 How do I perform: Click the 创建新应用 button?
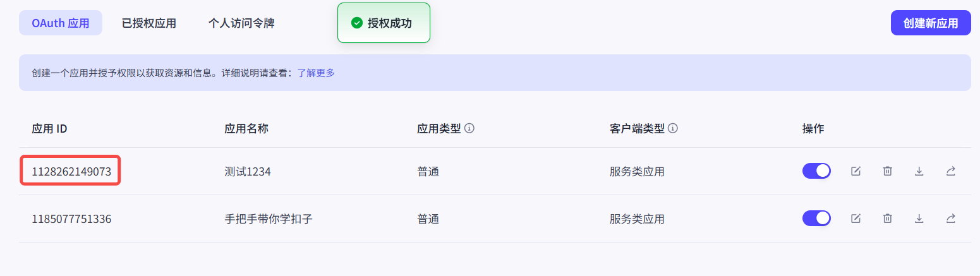(x=931, y=23)
